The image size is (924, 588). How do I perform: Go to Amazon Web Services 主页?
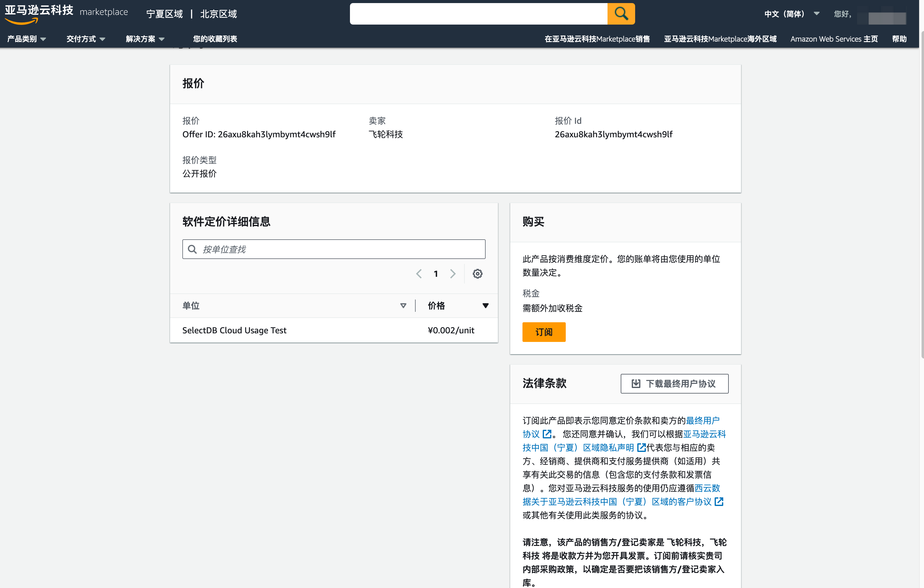click(834, 39)
